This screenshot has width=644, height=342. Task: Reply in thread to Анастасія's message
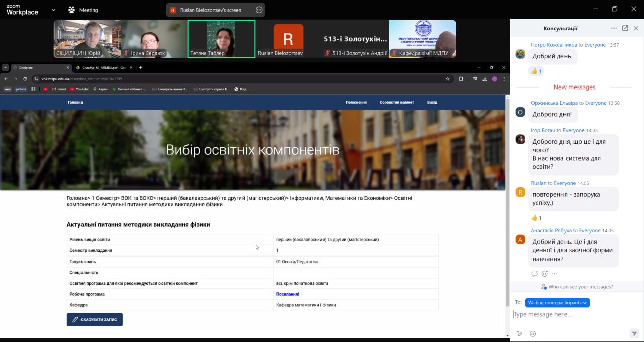pyautogui.click(x=534, y=274)
